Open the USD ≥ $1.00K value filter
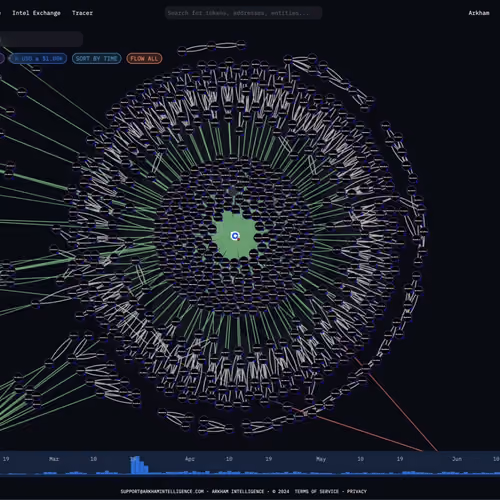 click(38, 59)
